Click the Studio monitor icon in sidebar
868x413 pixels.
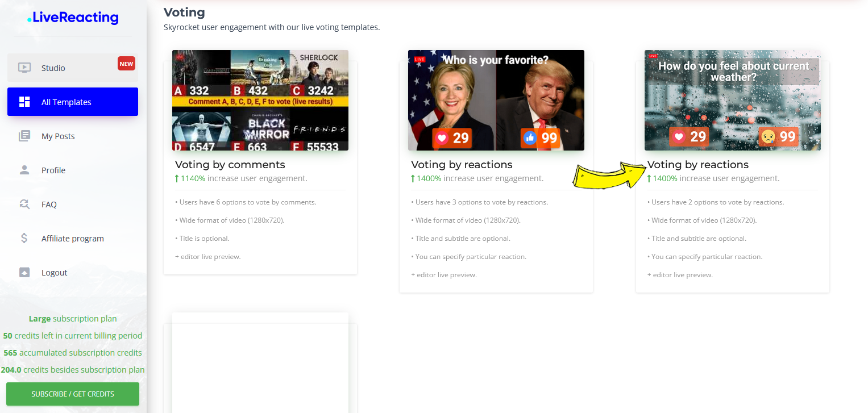point(24,68)
